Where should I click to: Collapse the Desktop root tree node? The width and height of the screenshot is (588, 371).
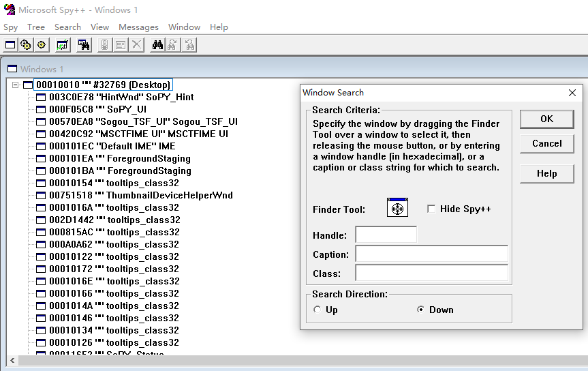15,85
